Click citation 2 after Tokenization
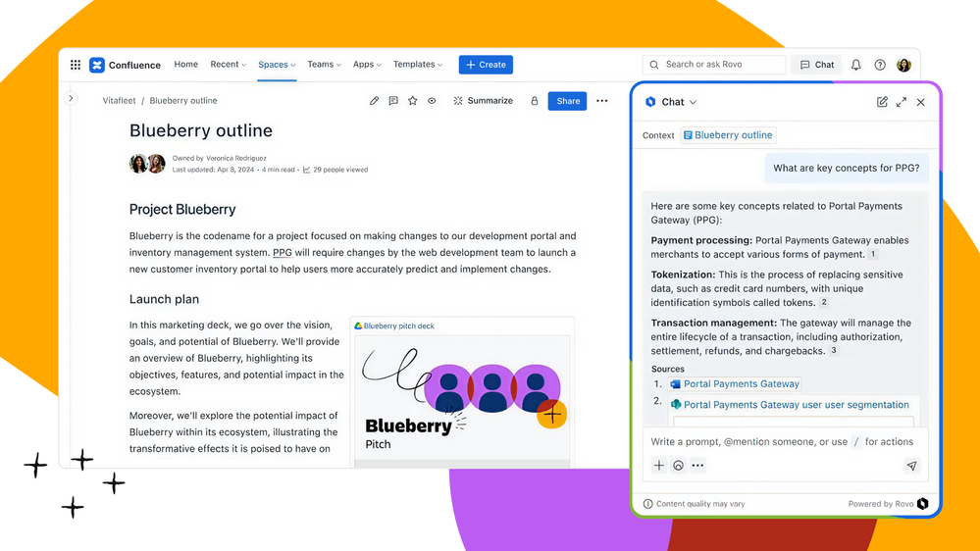 pyautogui.click(x=824, y=302)
